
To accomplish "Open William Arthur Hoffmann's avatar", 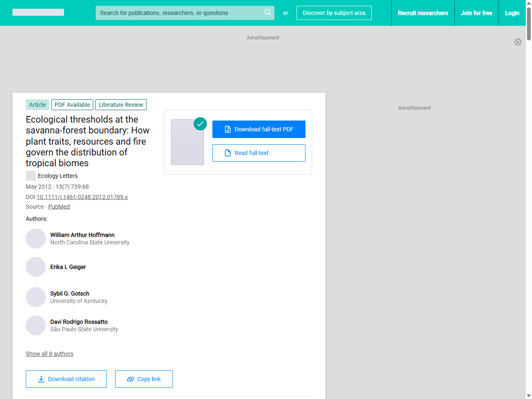I will coord(36,239).
